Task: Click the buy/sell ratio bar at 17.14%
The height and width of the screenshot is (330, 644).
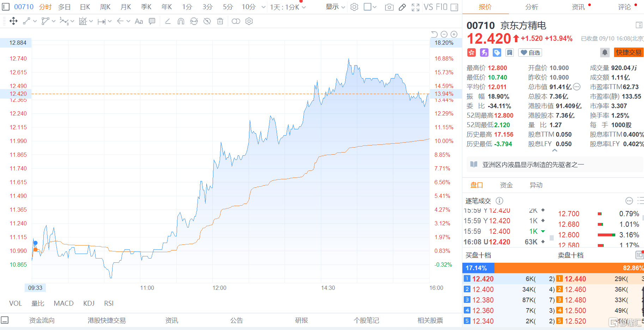Action: point(478,268)
